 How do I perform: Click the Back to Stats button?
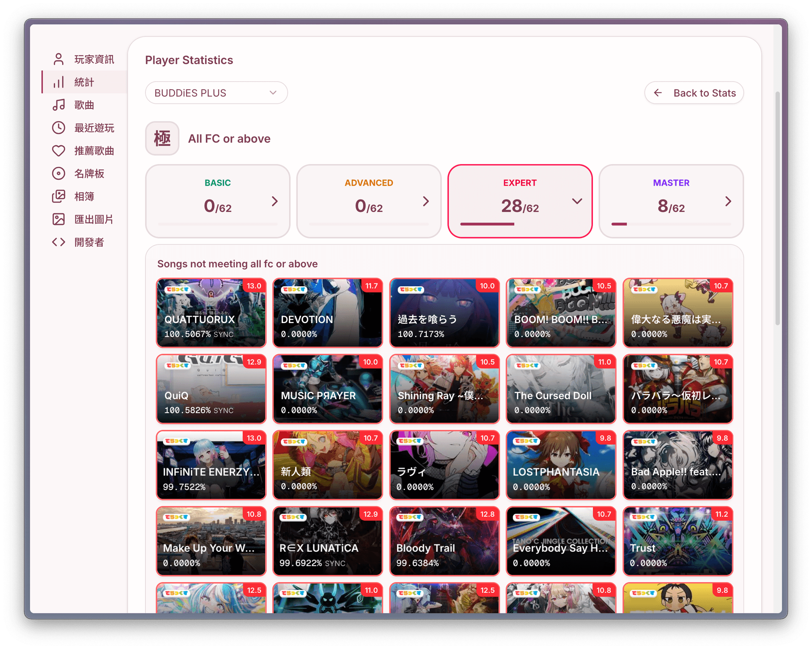click(694, 93)
